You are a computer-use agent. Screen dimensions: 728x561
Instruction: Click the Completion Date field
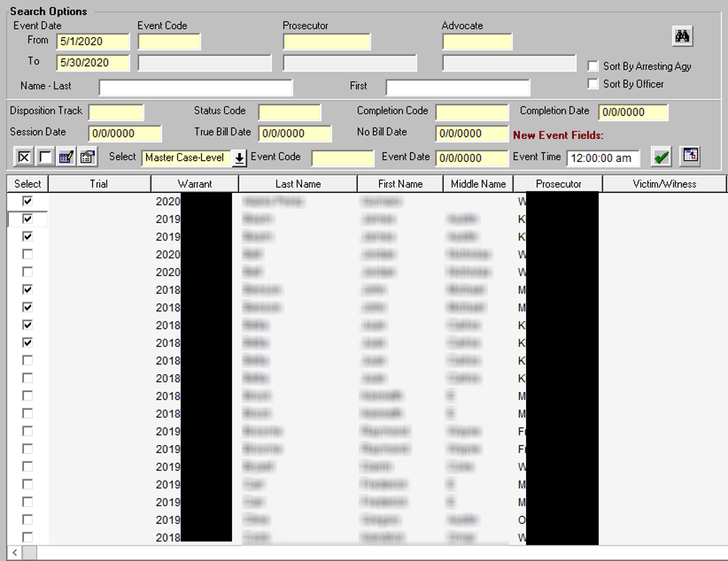click(x=633, y=113)
